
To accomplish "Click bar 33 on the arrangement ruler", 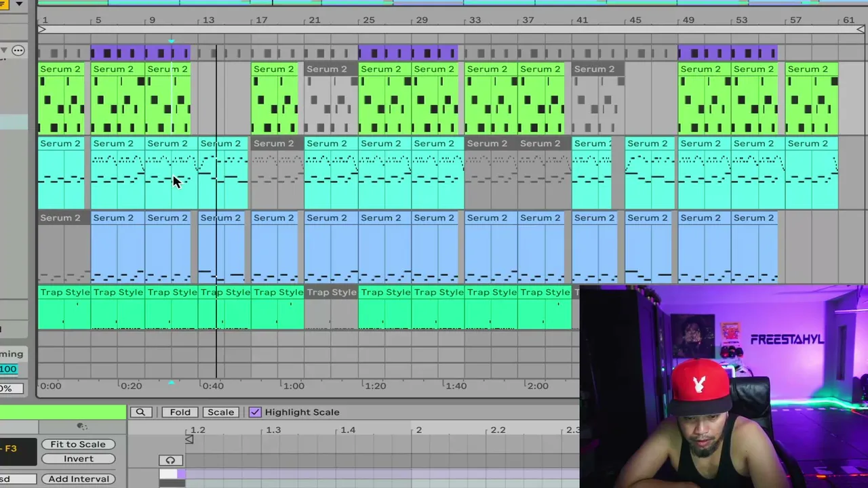I will click(475, 20).
